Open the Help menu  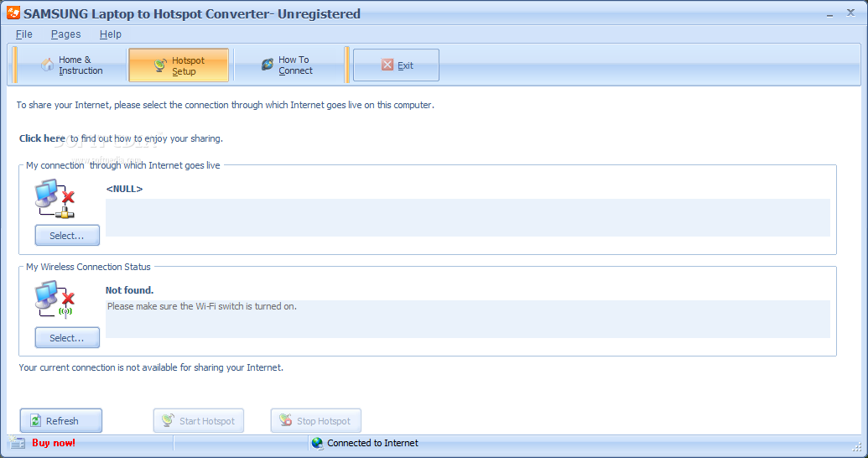110,34
